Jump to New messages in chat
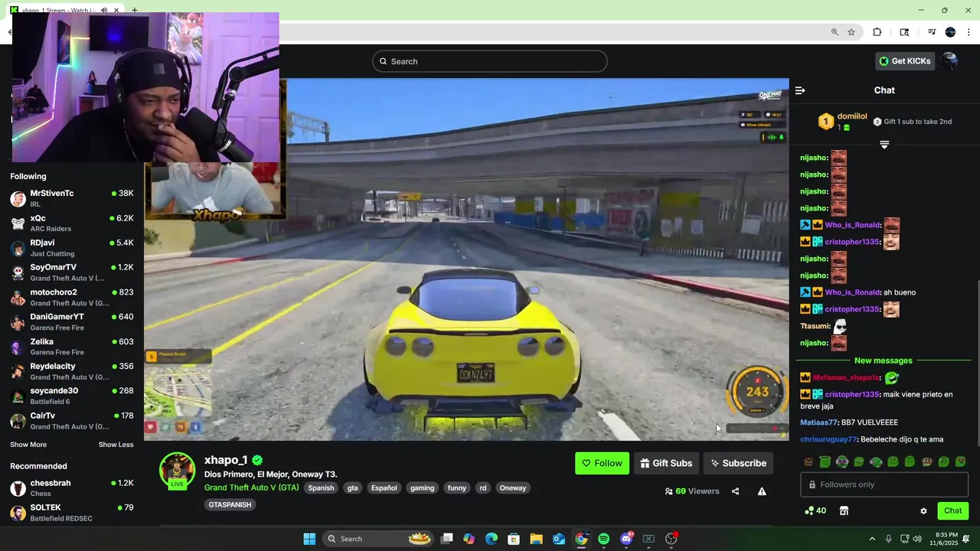Screen dimensions: 980x551 884,360
